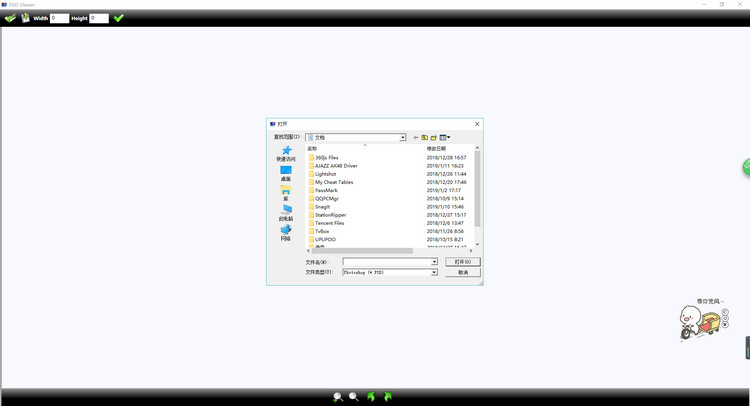Click the Height input field
This screenshot has width=750, height=406.
[99, 18]
